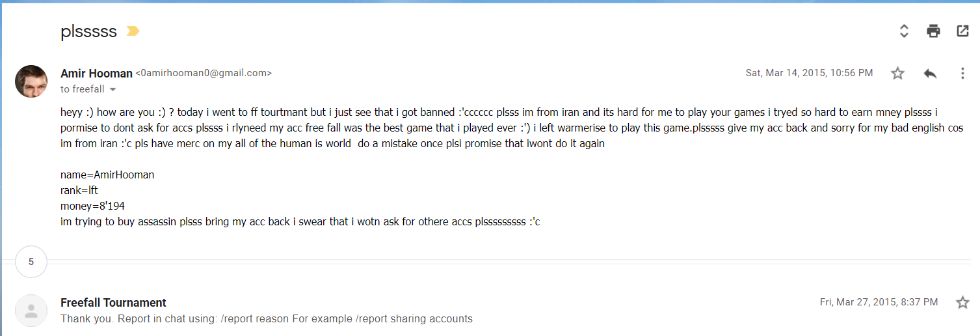Click the yellow importance marker beside subject

pos(133,31)
